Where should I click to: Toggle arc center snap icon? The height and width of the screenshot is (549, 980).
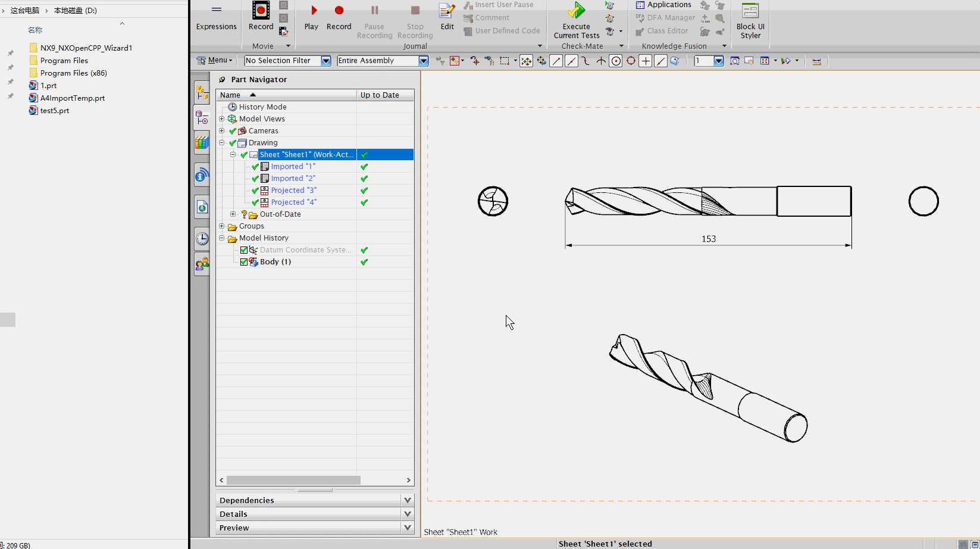(x=616, y=61)
